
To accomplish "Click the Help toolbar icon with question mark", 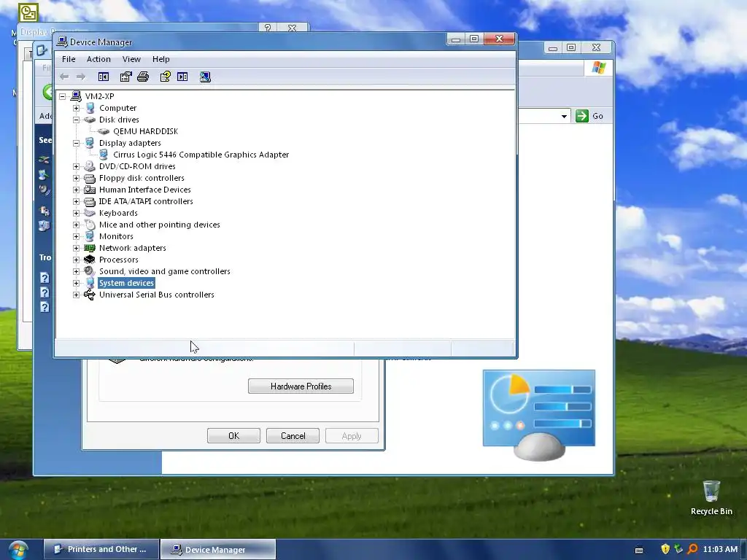I will [166, 77].
